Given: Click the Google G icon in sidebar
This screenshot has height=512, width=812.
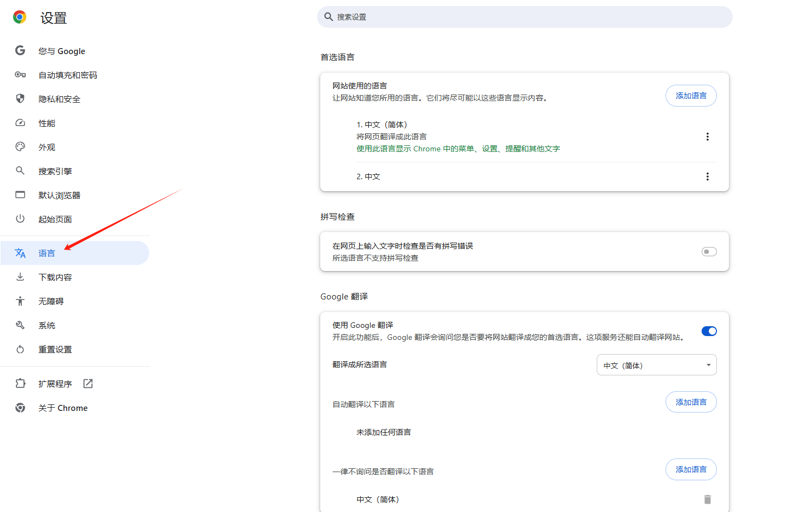Looking at the screenshot, I should (x=20, y=51).
